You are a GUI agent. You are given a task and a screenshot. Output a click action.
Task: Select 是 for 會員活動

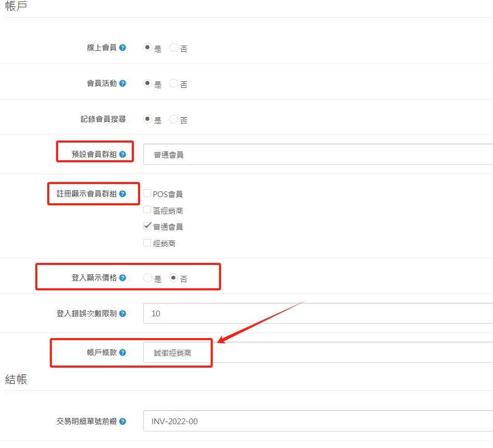[147, 83]
